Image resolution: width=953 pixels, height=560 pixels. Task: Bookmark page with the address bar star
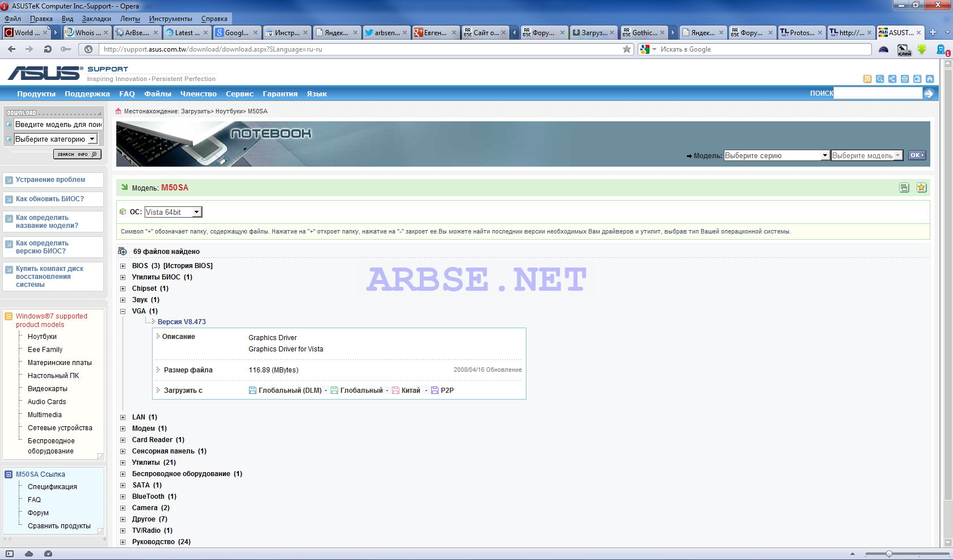click(x=627, y=49)
